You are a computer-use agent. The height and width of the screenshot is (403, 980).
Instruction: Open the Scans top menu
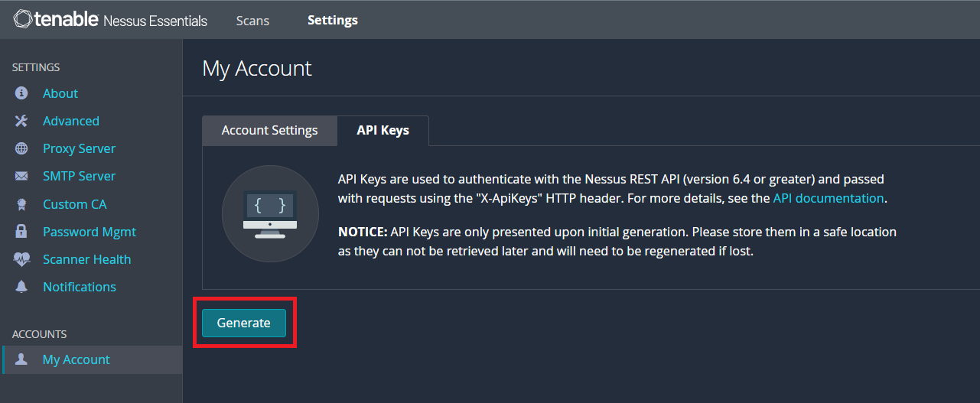252,21
